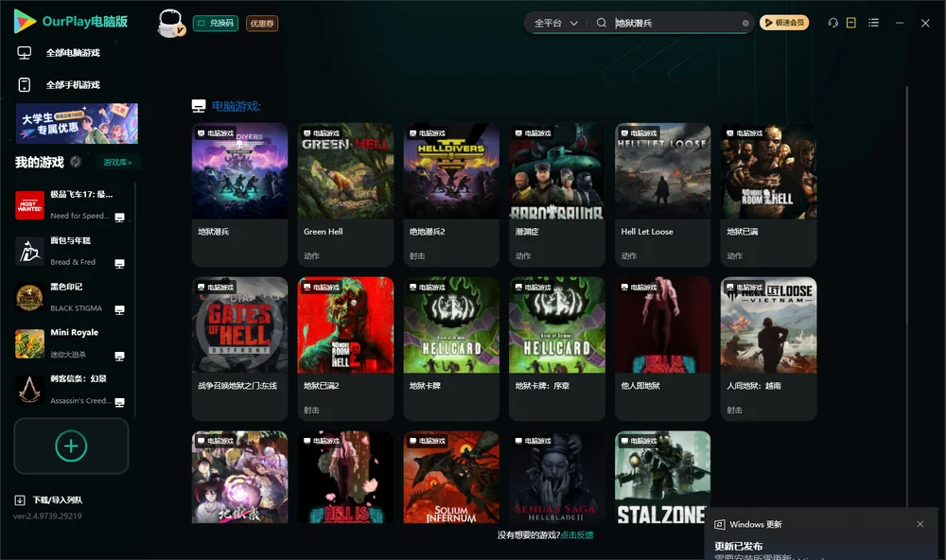Screen dimensions: 946x560
Task: Refresh 我的游戏 with the circular icon
Action: coord(76,162)
